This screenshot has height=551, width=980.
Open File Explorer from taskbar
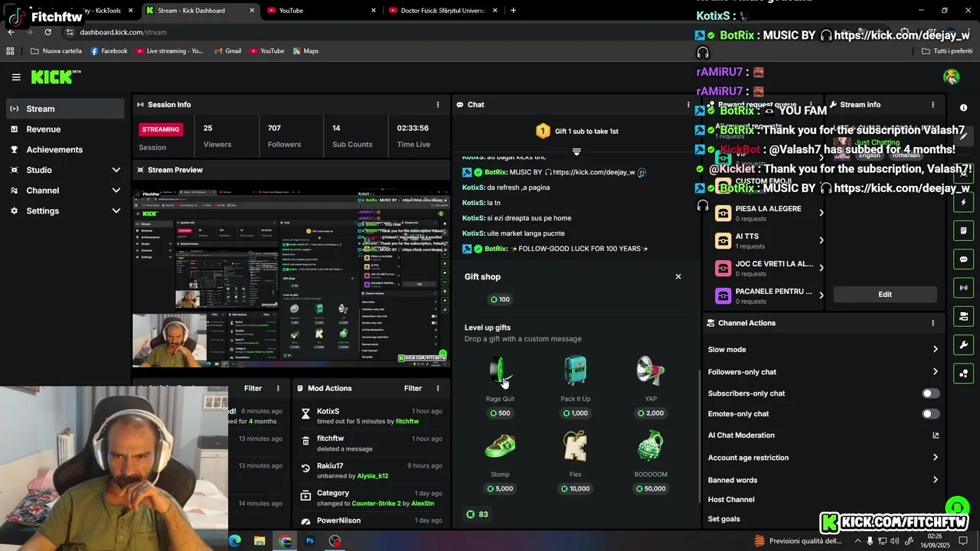point(260,541)
